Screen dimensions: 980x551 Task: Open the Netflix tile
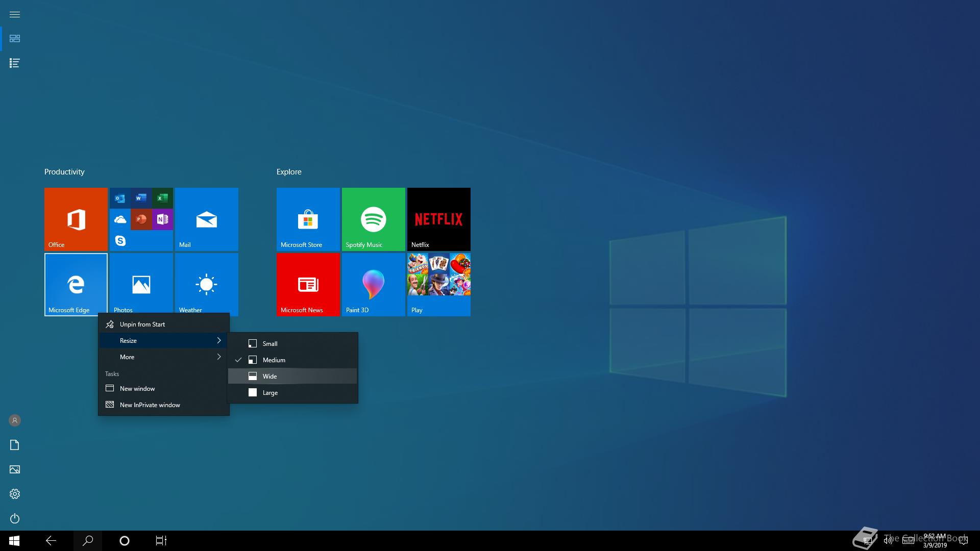pos(439,219)
